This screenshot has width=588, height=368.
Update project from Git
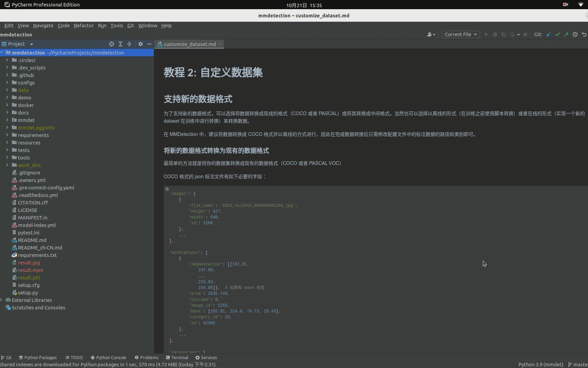[x=549, y=34]
